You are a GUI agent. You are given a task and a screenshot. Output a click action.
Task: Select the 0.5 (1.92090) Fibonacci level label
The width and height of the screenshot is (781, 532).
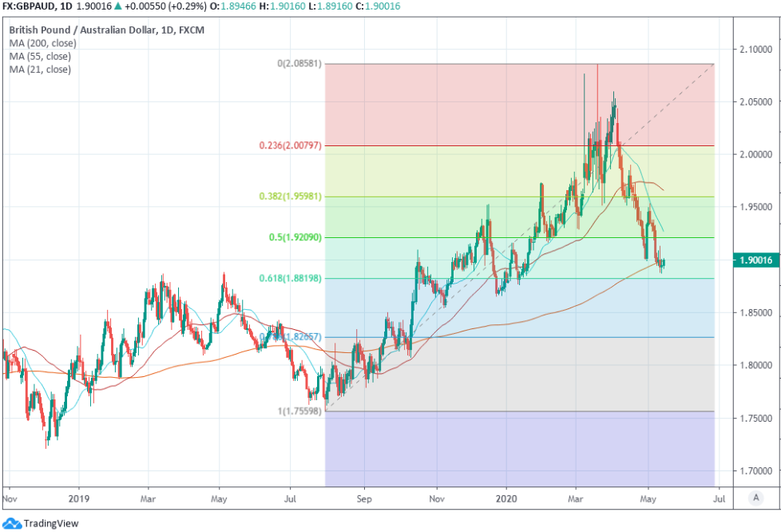point(294,237)
